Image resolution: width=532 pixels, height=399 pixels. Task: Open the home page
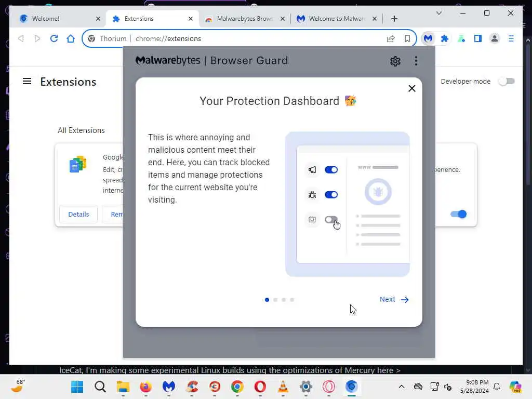(71, 38)
